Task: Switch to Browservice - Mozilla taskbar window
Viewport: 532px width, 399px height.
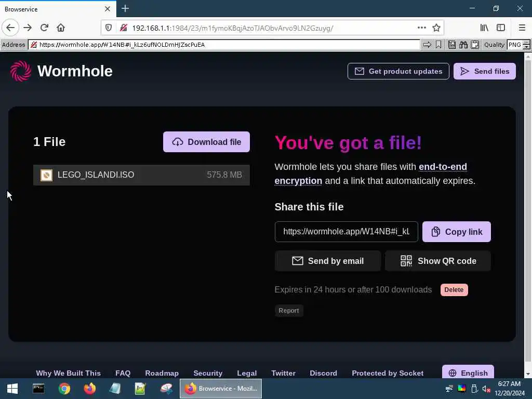Action: point(220,389)
